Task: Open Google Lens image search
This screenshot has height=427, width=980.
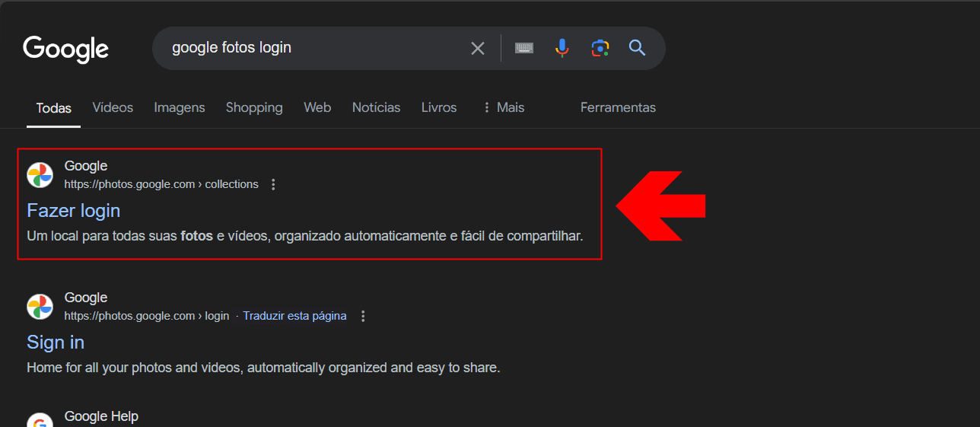Action: 600,48
